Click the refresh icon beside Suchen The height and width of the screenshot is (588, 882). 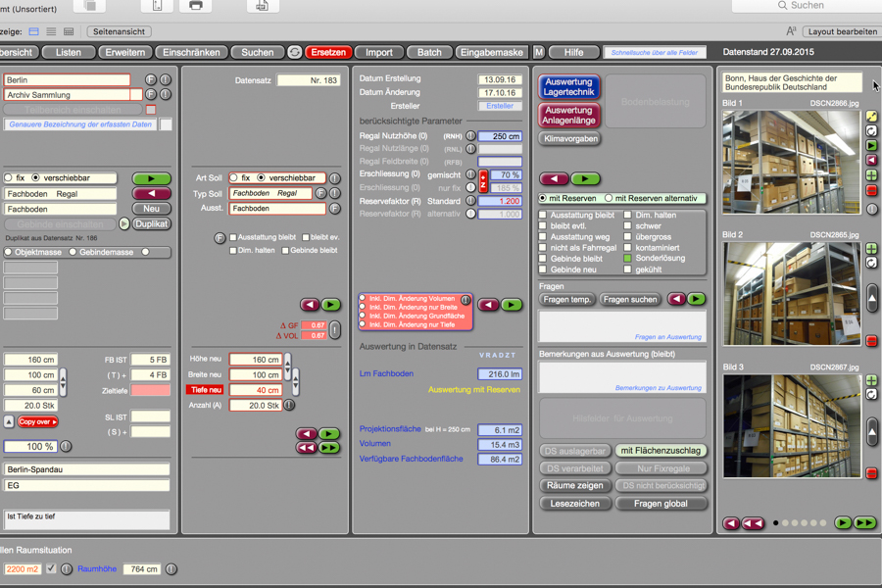point(294,52)
